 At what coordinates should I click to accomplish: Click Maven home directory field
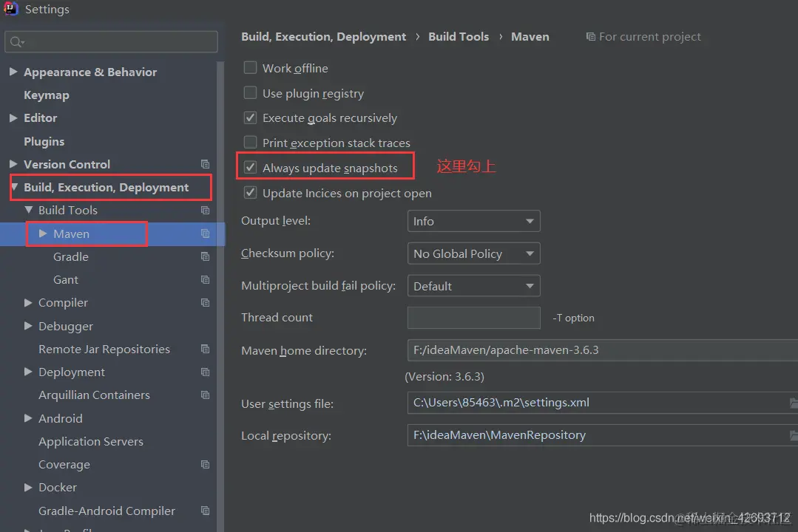pyautogui.click(x=603, y=350)
